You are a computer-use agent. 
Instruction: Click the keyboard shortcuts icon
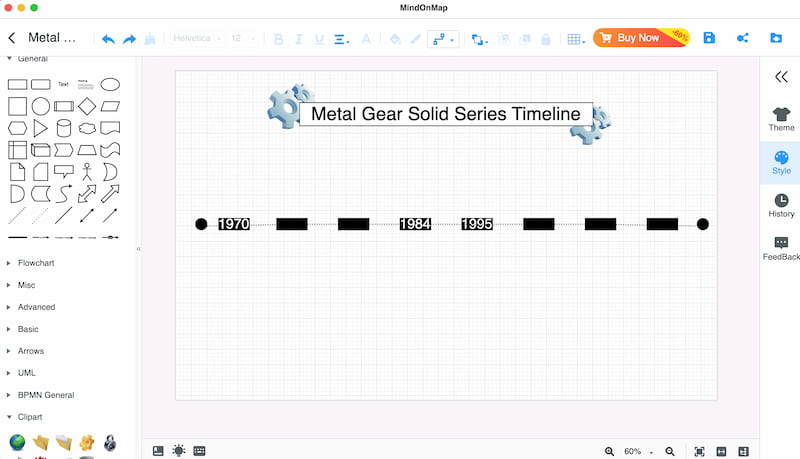tap(199, 451)
